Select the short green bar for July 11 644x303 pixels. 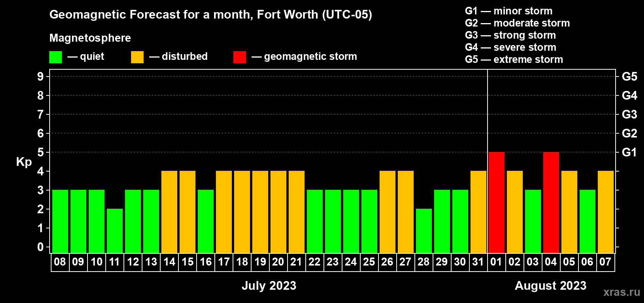[115, 231]
